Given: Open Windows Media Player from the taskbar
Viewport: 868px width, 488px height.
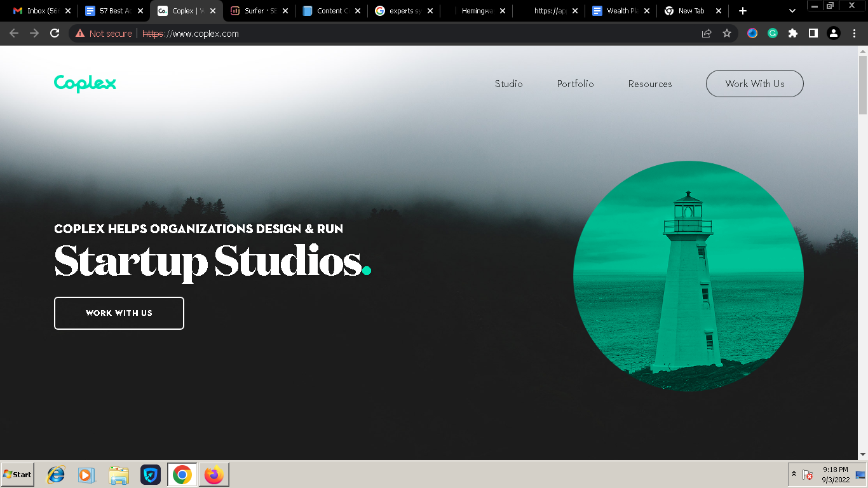Looking at the screenshot, I should 86,475.
